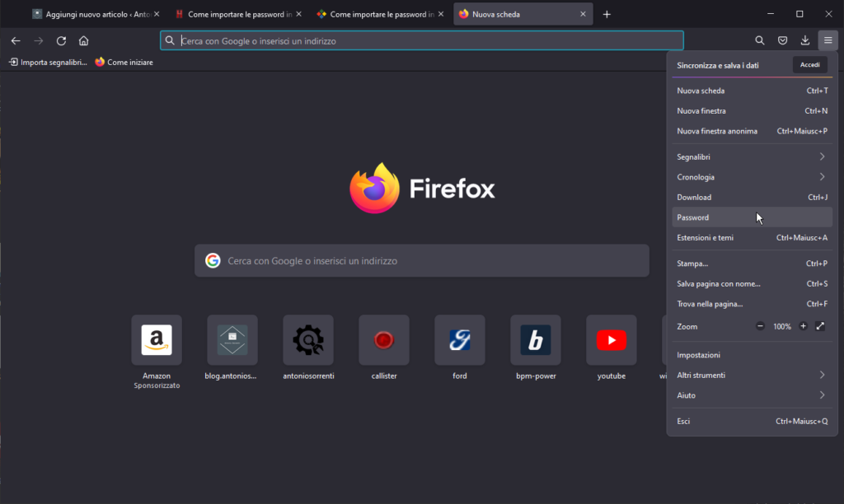Click the toolbar search magnifier icon

pos(759,40)
